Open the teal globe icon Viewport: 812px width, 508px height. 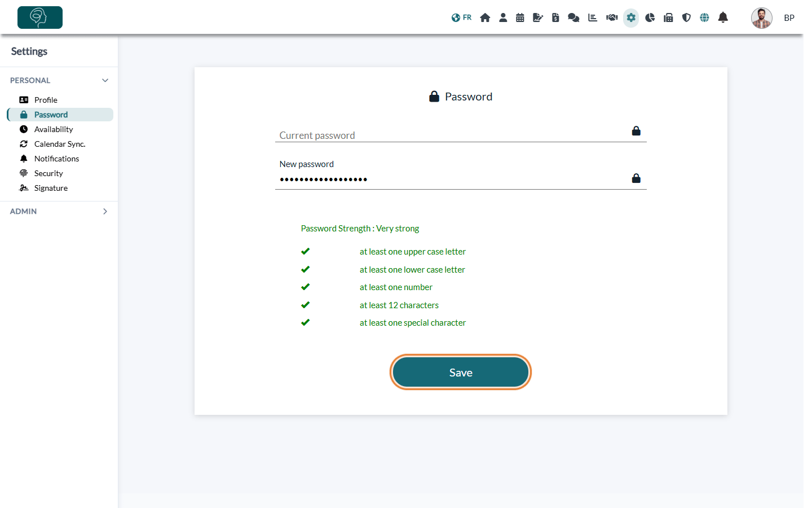(704, 17)
